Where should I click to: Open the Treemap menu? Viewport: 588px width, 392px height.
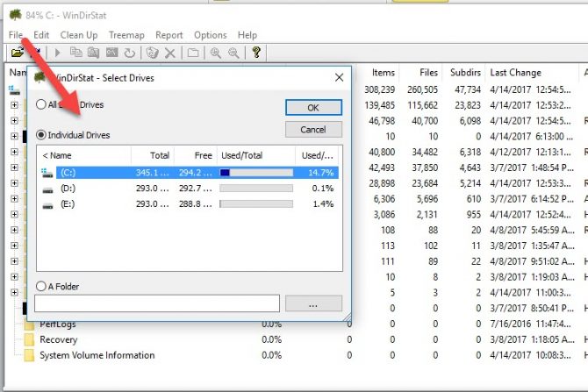pos(126,35)
